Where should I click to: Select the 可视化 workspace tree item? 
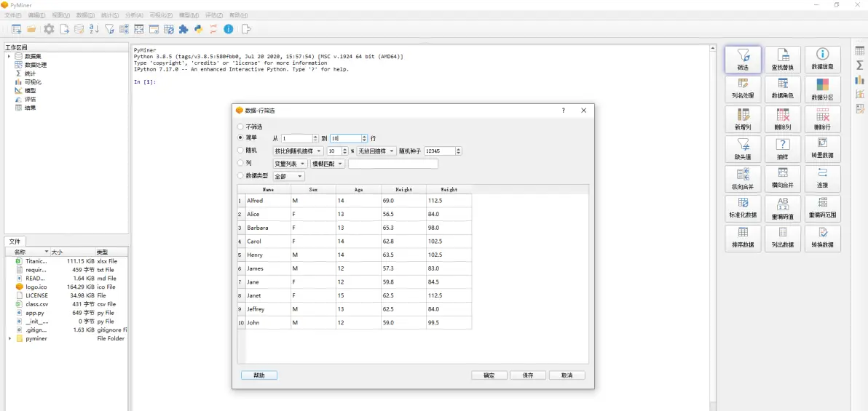33,82
